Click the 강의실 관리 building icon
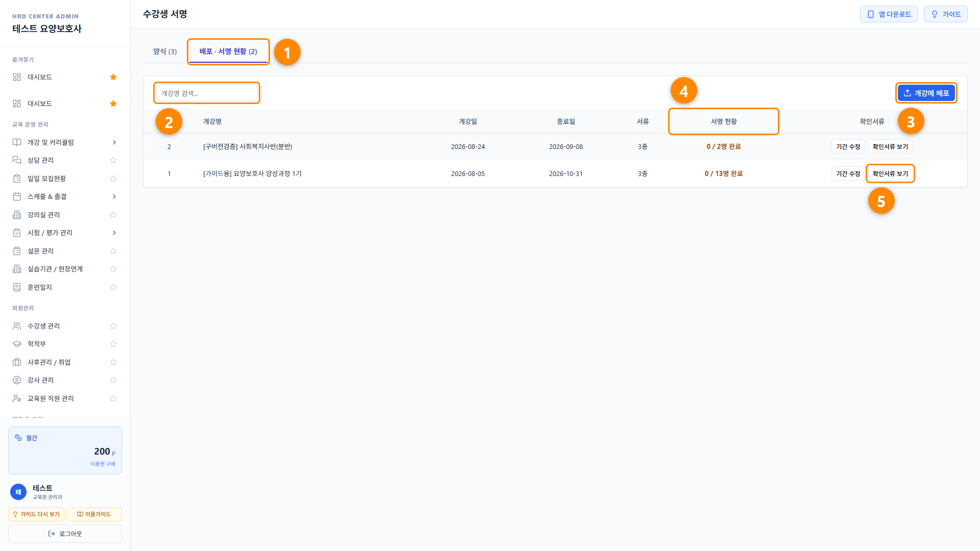This screenshot has width=980, height=551. click(x=17, y=215)
